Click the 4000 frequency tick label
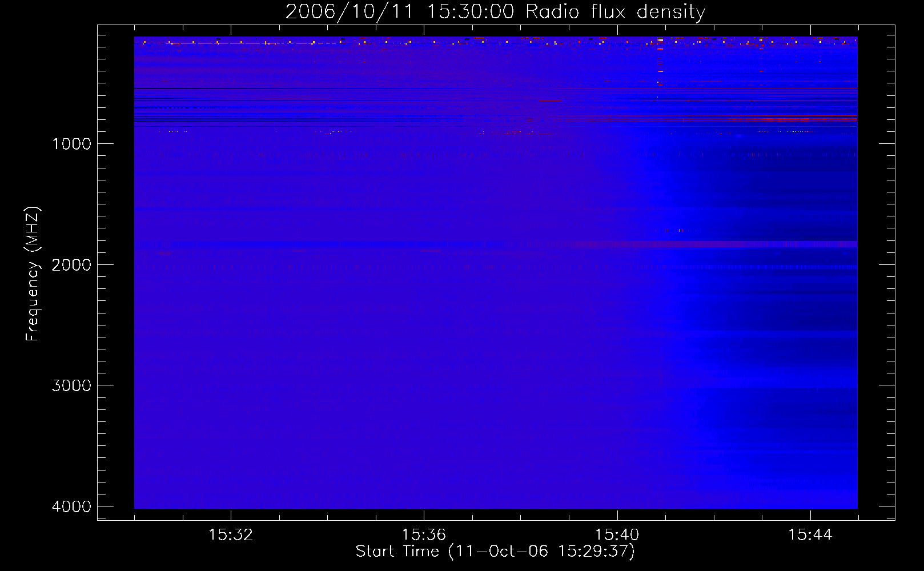This screenshot has width=924, height=571. click(71, 506)
